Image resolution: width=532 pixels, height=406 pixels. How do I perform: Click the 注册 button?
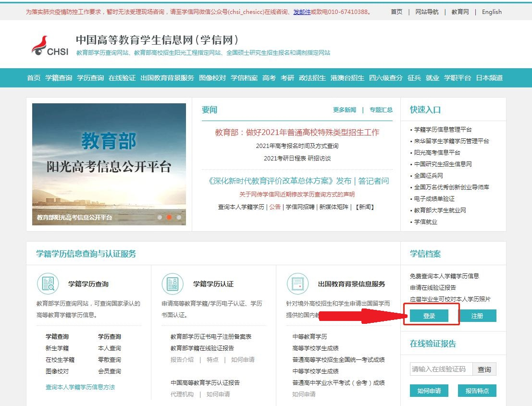coord(477,316)
